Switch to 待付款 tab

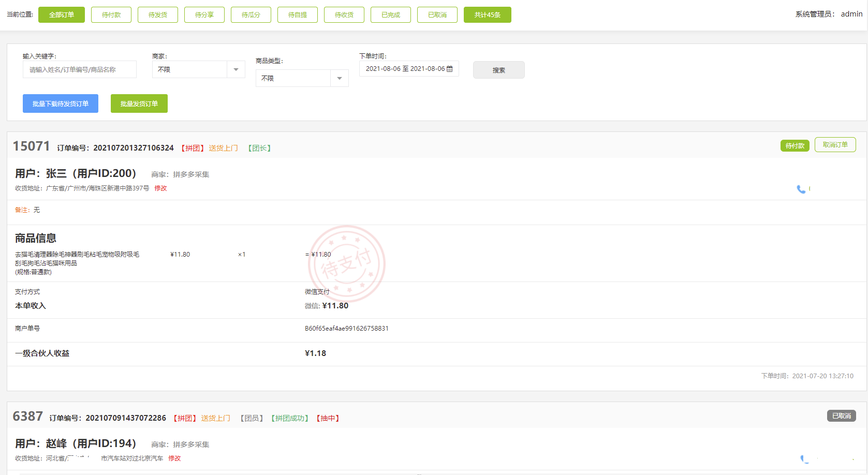pyautogui.click(x=111, y=15)
